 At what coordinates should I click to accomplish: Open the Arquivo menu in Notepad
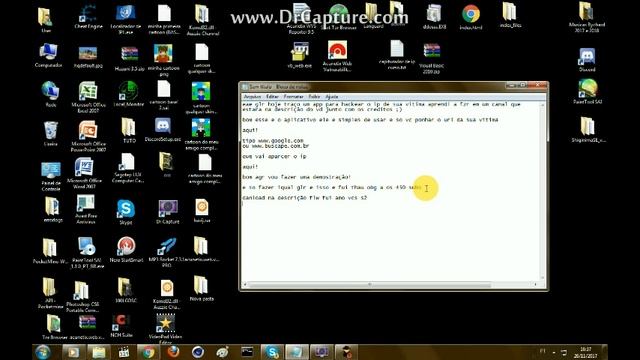pos(252,97)
